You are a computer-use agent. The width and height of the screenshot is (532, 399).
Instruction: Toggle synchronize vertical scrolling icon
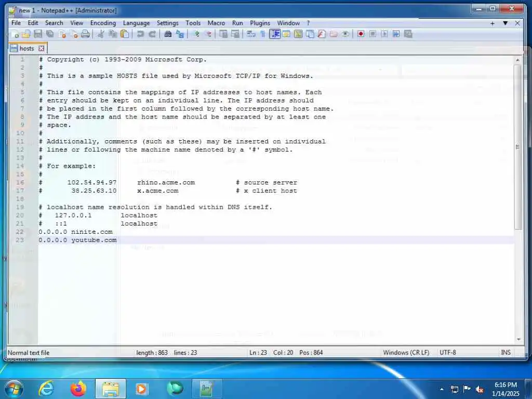[223, 34]
